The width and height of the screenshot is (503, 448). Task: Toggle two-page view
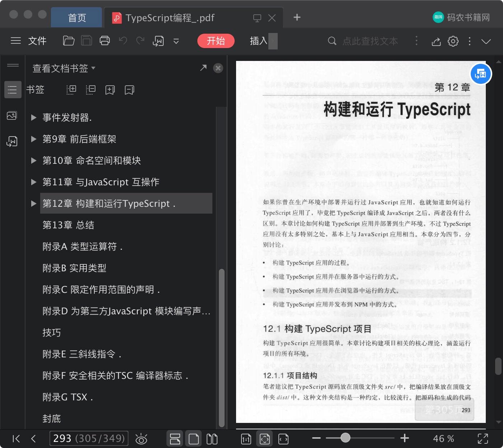212,439
